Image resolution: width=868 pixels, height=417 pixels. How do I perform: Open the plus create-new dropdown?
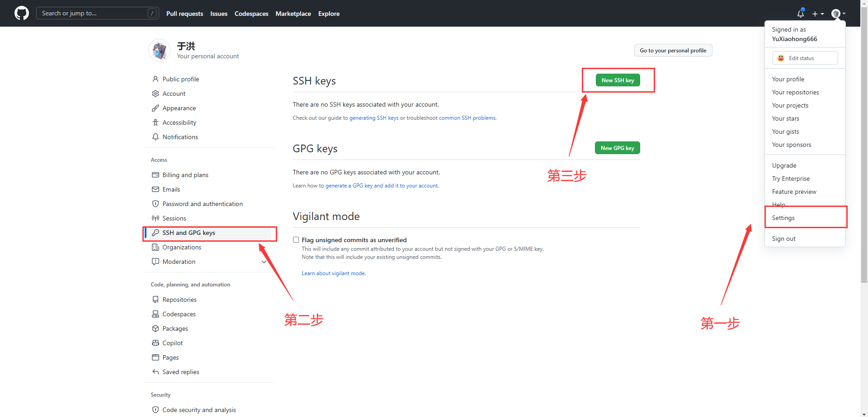coord(818,14)
